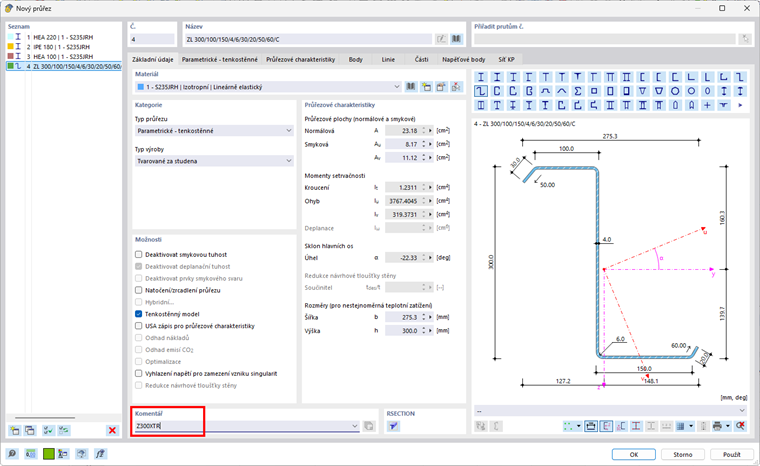760x466 pixels.
Task: Delete selected cross-section with red X
Action: click(112, 430)
